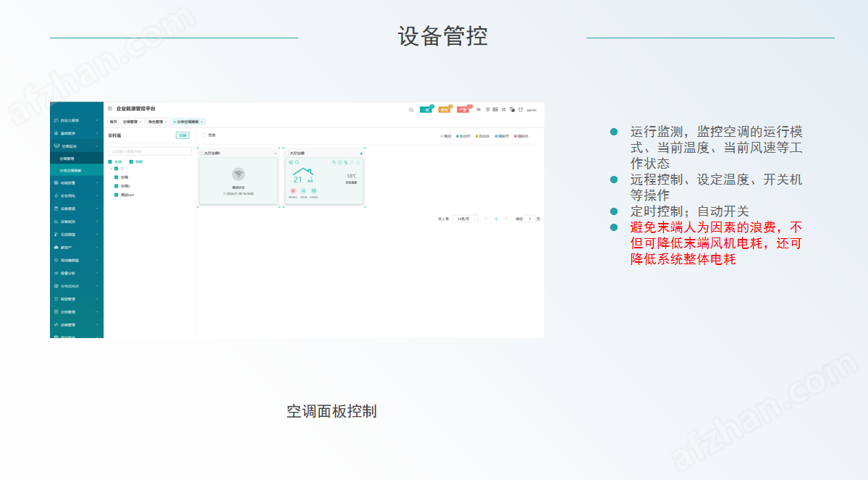Switch to the 角色管理 tab
Screen dimensions: 868x480
(157, 122)
